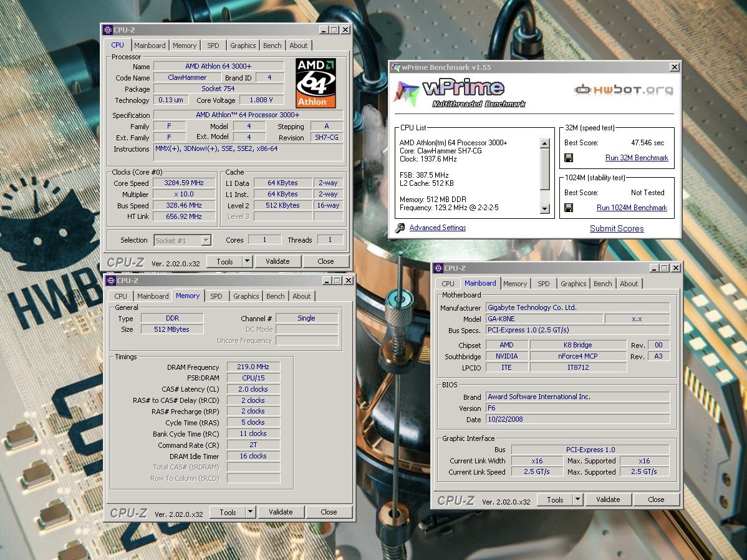Click Multiplier value x 10.0
This screenshot has width=747, height=560.
pyautogui.click(x=184, y=195)
